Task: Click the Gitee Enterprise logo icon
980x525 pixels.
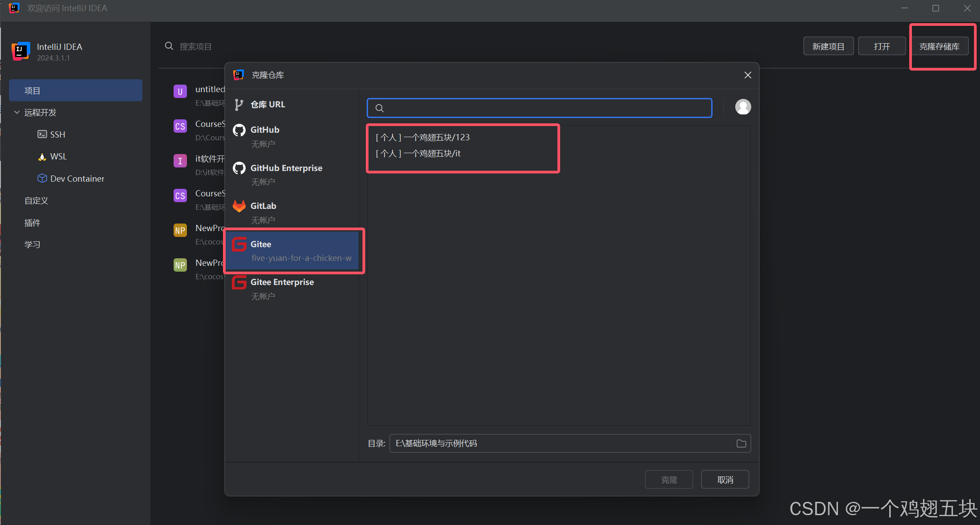Action: pos(239,282)
